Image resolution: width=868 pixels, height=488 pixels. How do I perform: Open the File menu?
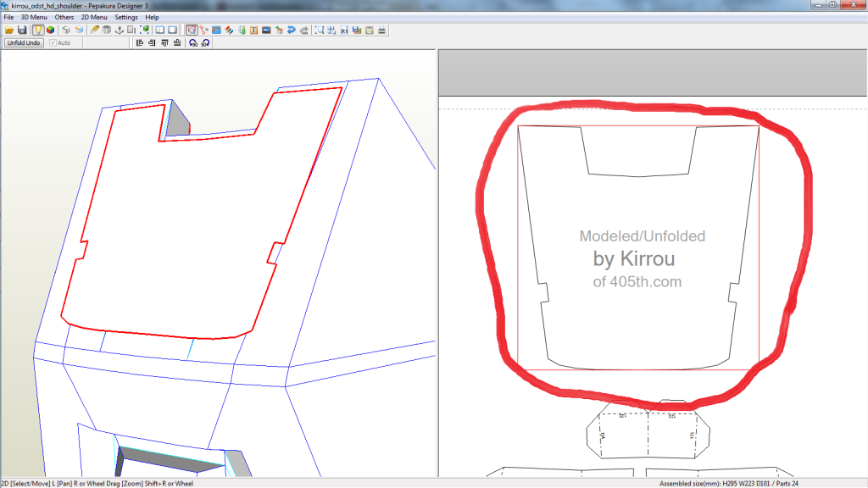pyautogui.click(x=8, y=17)
